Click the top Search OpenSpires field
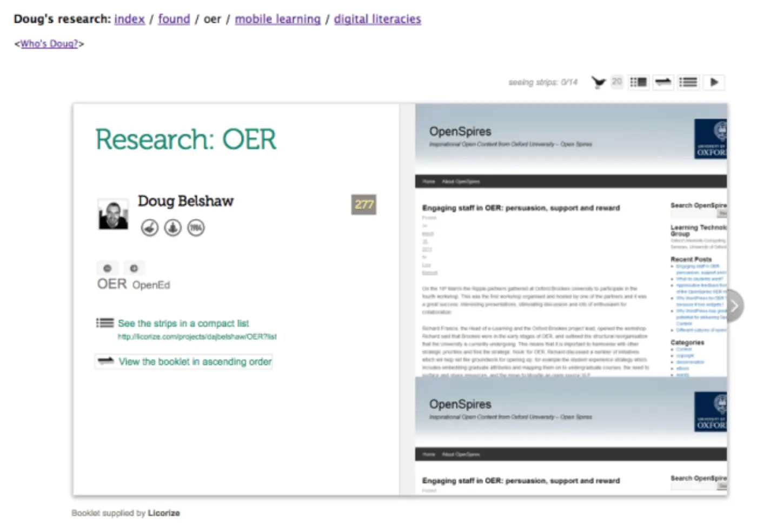Viewport: 757px width, 532px height. coord(694,214)
